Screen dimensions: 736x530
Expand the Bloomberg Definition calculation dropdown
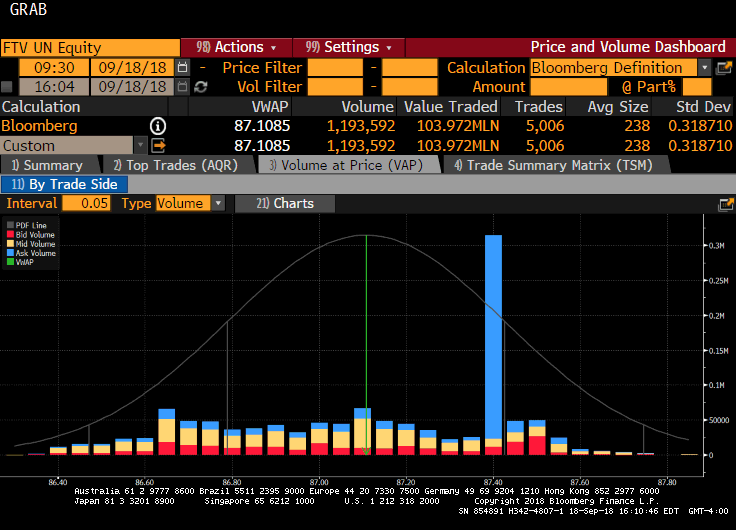pyautogui.click(x=704, y=67)
